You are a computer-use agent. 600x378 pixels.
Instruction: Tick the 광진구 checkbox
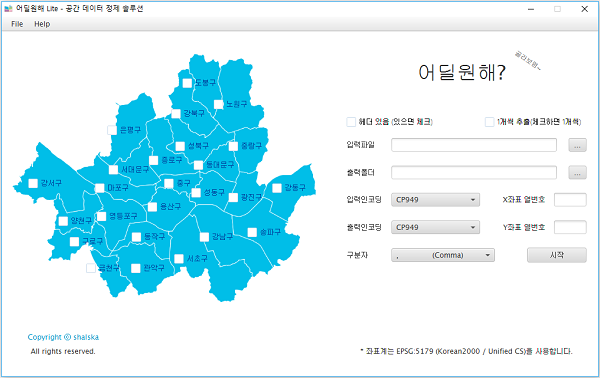point(233,197)
